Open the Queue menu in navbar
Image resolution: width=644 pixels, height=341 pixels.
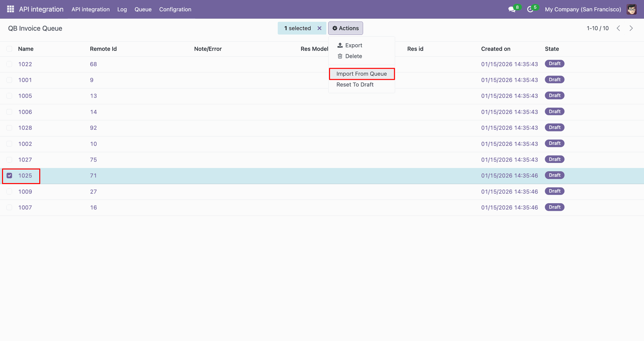[x=143, y=9]
